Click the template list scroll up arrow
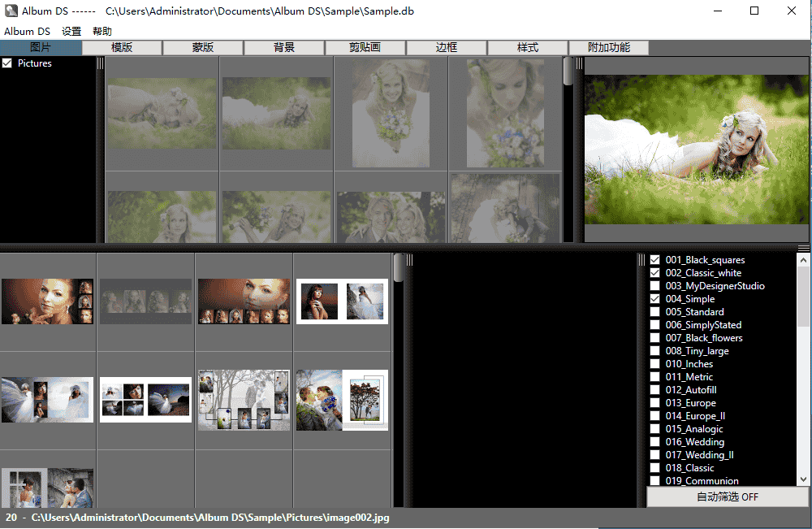Screen dimensions: 812x529 pos(803,261)
